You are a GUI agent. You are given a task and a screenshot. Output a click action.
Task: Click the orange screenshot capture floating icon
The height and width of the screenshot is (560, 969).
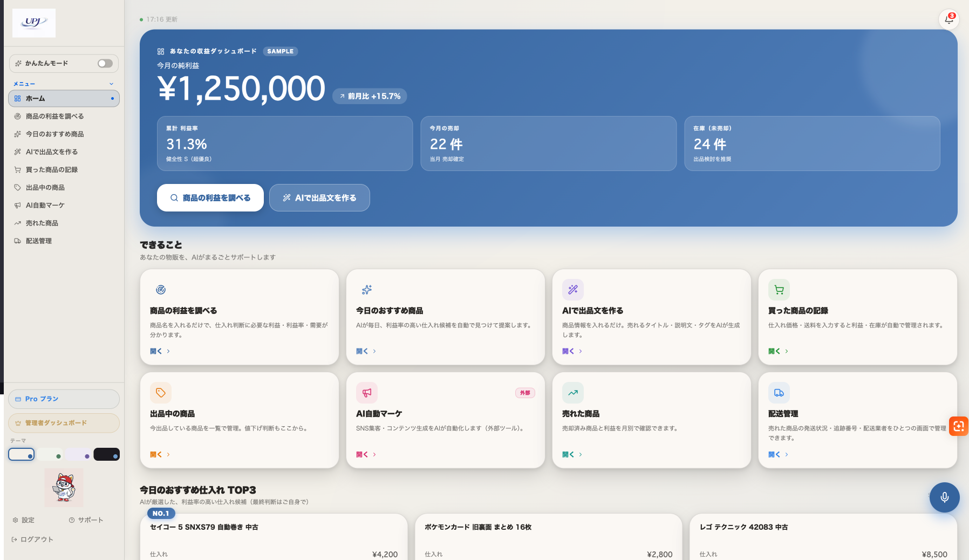[x=959, y=426]
